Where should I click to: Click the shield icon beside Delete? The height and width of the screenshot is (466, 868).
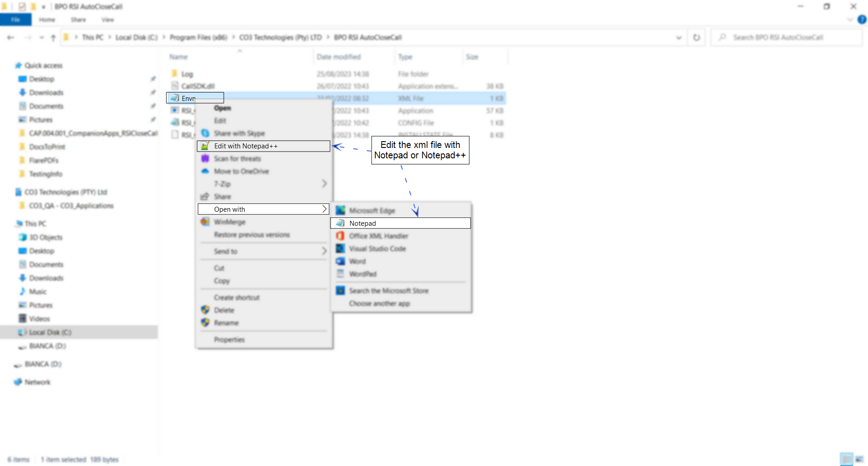click(205, 310)
